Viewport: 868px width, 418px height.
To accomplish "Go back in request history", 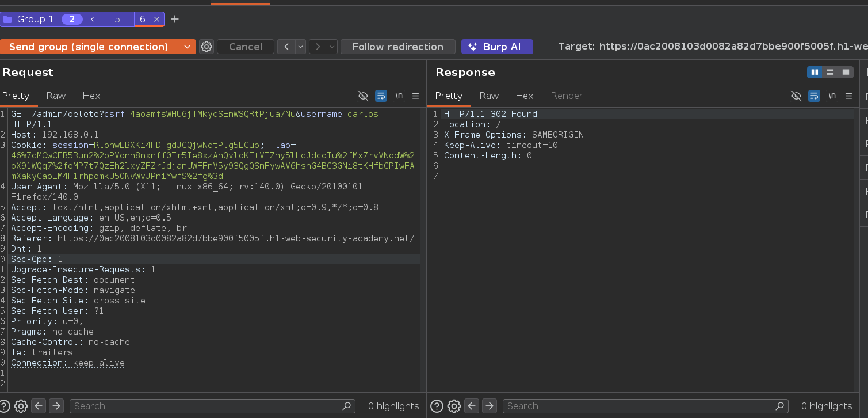I will coord(286,47).
